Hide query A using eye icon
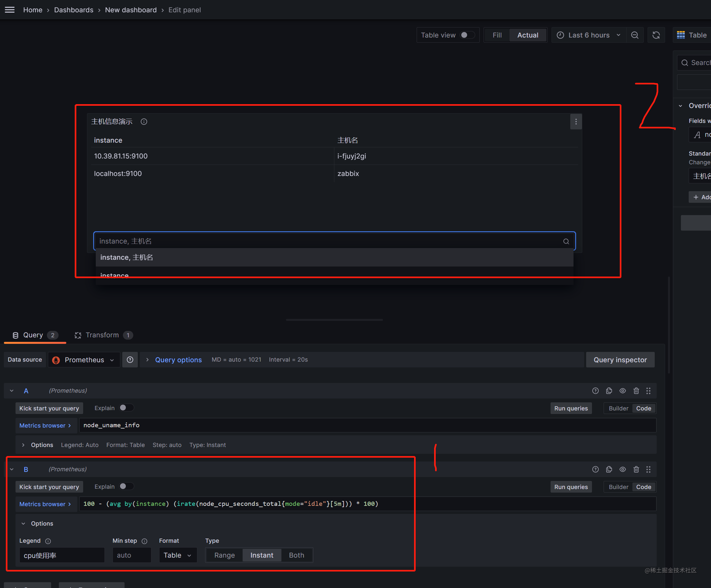711x588 pixels. (622, 391)
